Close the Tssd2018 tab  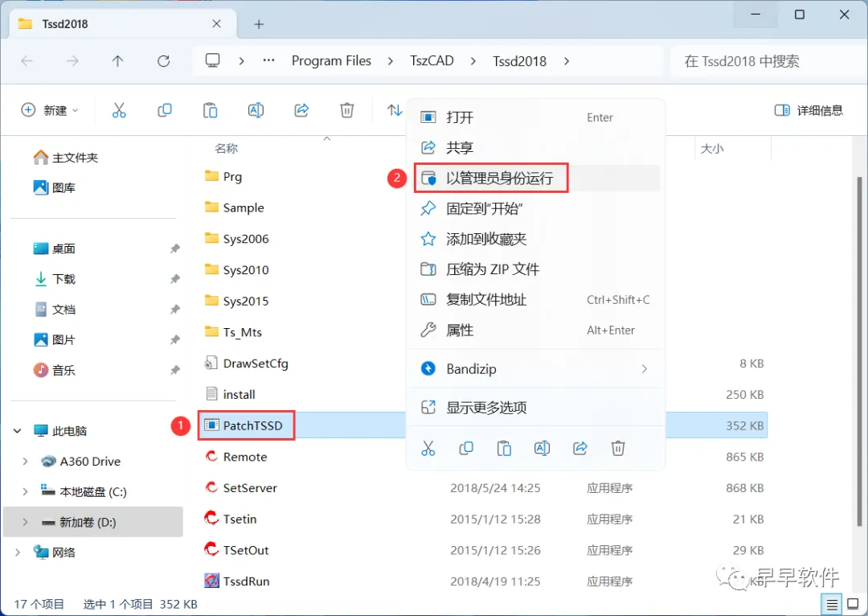[216, 24]
